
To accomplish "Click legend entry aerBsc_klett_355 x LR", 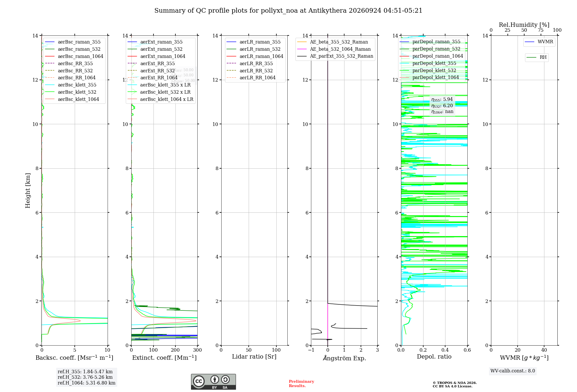I will (159, 85).
